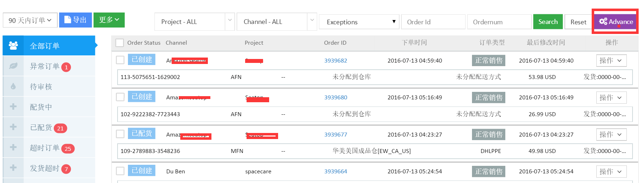Click the red badge 1 on 异常订单
644x183 pixels.
pyautogui.click(x=66, y=67)
